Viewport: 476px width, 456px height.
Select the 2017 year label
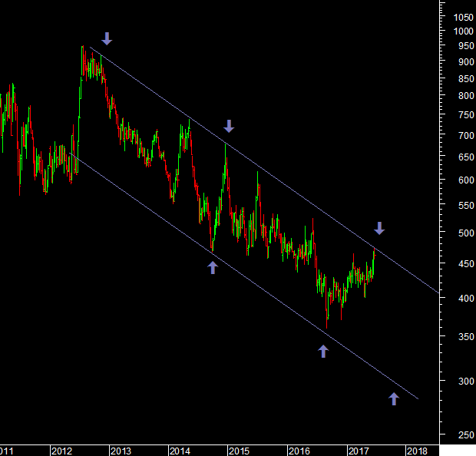(359, 451)
